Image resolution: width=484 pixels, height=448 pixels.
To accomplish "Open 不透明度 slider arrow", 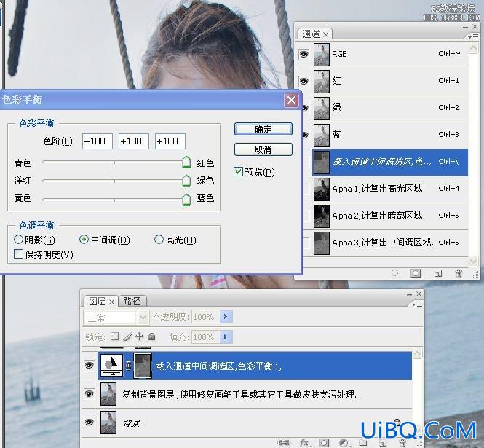I will pyautogui.click(x=226, y=317).
